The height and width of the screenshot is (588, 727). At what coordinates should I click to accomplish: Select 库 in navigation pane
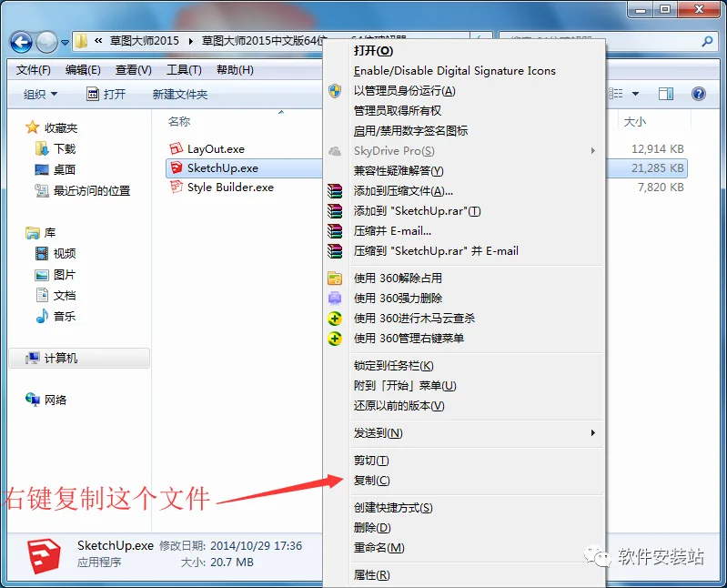pyautogui.click(x=41, y=232)
